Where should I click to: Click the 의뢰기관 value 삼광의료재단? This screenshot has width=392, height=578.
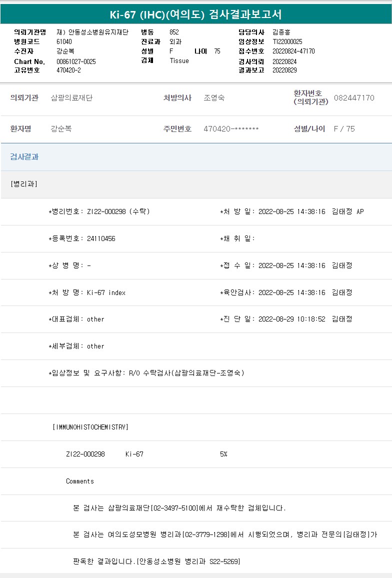[x=71, y=98]
